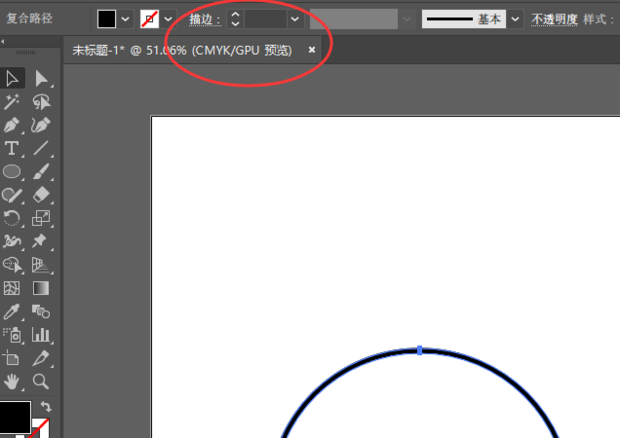Select the Selection tool (black arrow)

[12, 79]
